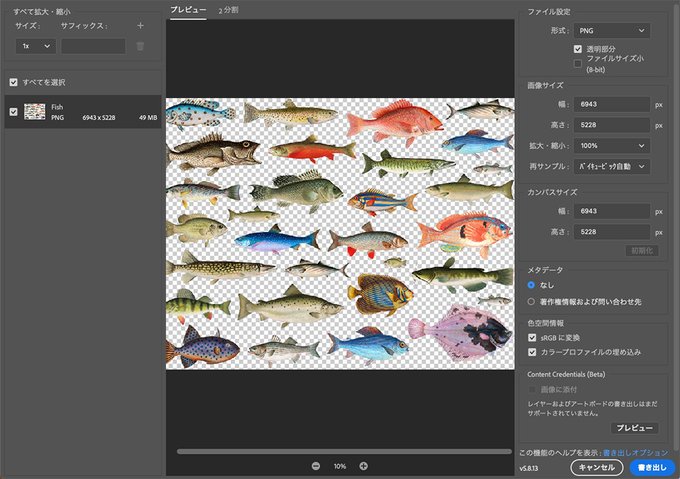Image resolution: width=680 pixels, height=479 pixels.
Task: Open the 形式 PNG format dropdown
Action: pos(612,30)
